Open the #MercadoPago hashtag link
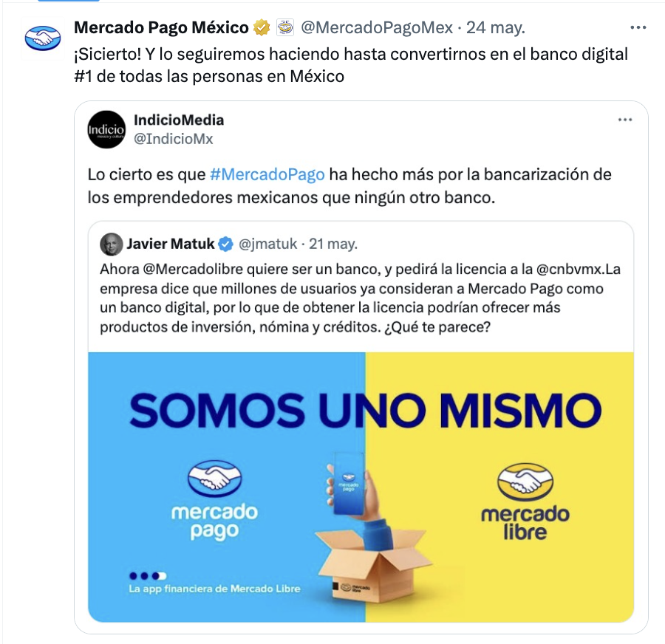Screen dimensions: 665x644 point(267,174)
